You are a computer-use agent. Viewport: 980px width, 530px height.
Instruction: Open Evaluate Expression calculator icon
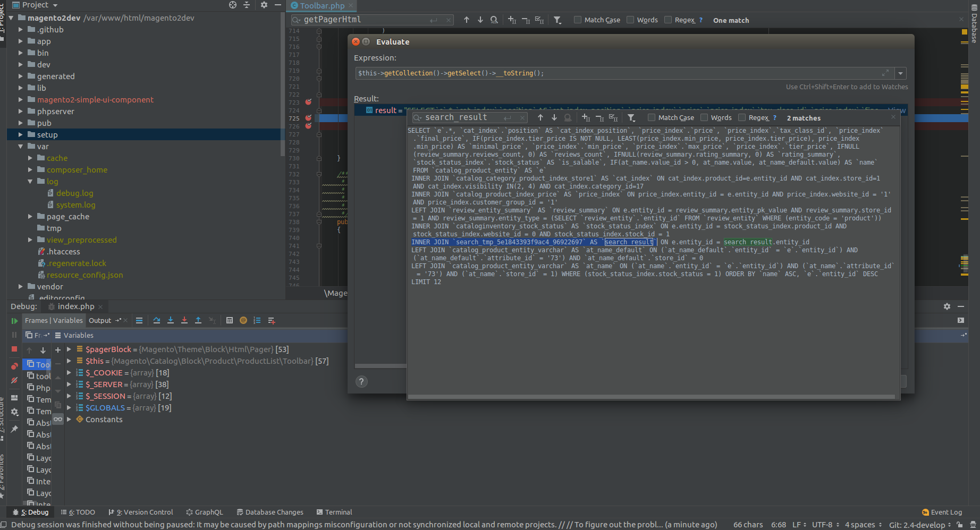(230, 320)
